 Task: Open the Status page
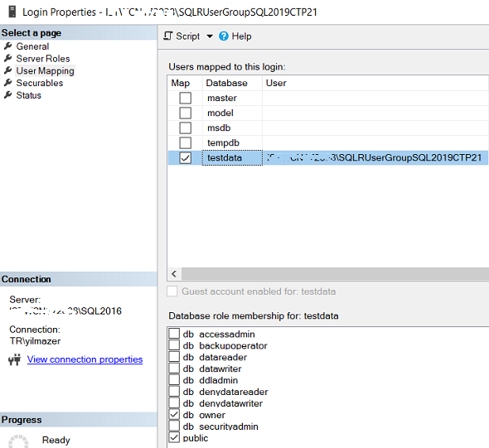point(29,95)
